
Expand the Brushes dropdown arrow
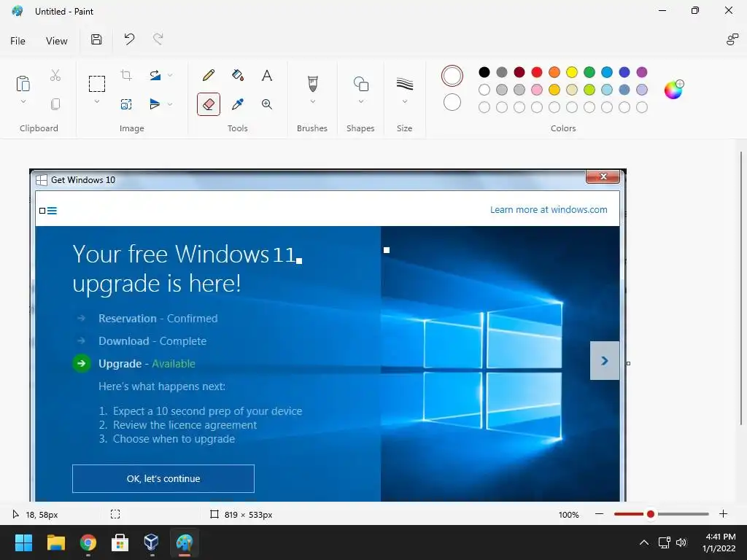[x=312, y=101]
